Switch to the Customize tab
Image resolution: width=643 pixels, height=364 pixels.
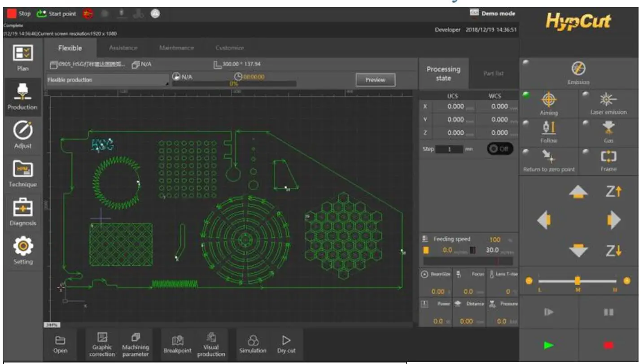[229, 48]
